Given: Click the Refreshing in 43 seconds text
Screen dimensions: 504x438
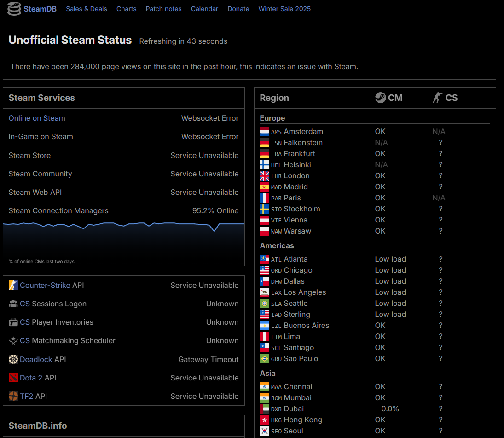Looking at the screenshot, I should pos(183,41).
